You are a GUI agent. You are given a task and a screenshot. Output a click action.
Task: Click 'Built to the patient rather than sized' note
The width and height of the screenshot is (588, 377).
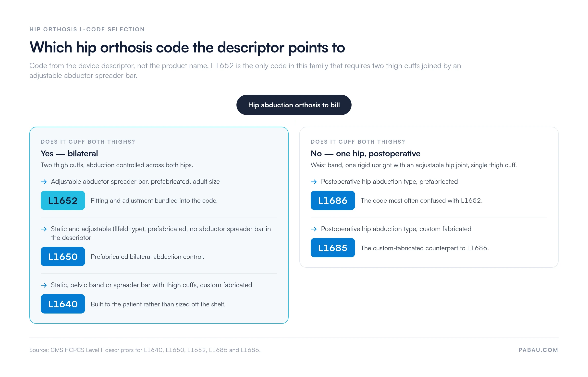(x=158, y=304)
